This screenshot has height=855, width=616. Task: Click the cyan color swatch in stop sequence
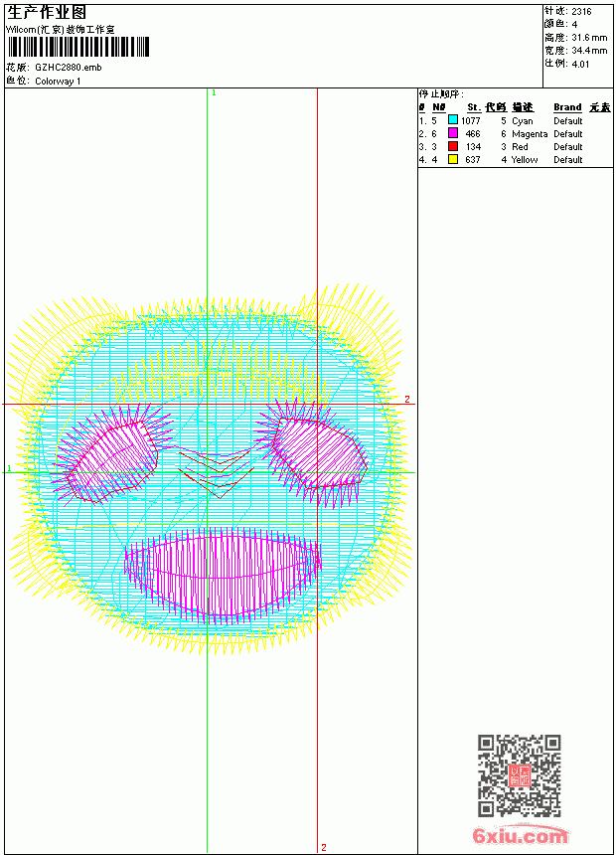pos(452,119)
